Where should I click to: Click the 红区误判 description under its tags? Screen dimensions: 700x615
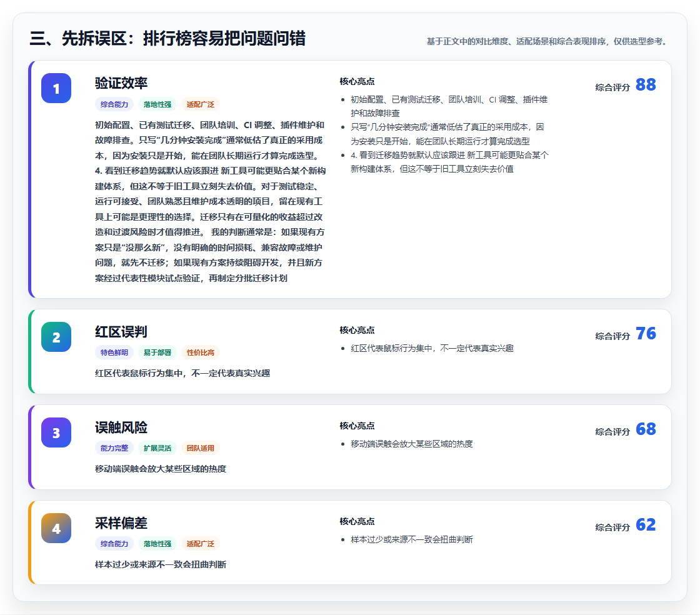click(x=182, y=373)
